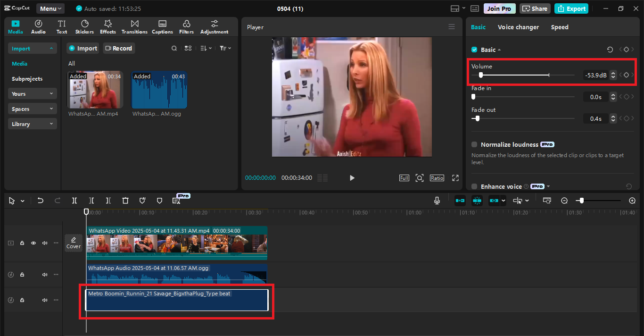Open keyboard shortcuts icon in title bar

pyautogui.click(x=475, y=8)
